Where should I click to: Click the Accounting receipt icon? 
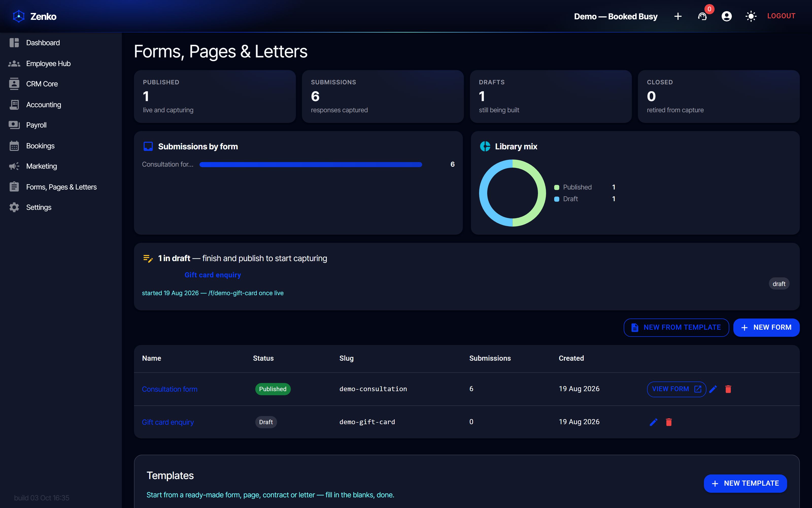coord(14,105)
